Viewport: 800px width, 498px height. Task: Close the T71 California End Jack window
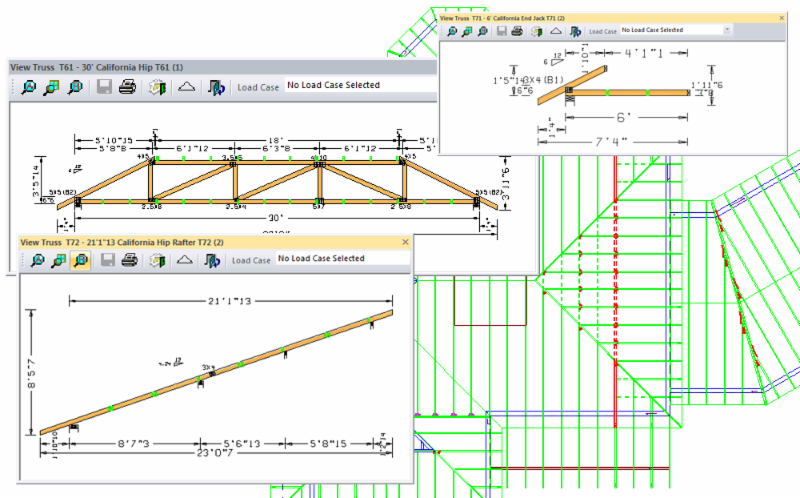click(780, 18)
